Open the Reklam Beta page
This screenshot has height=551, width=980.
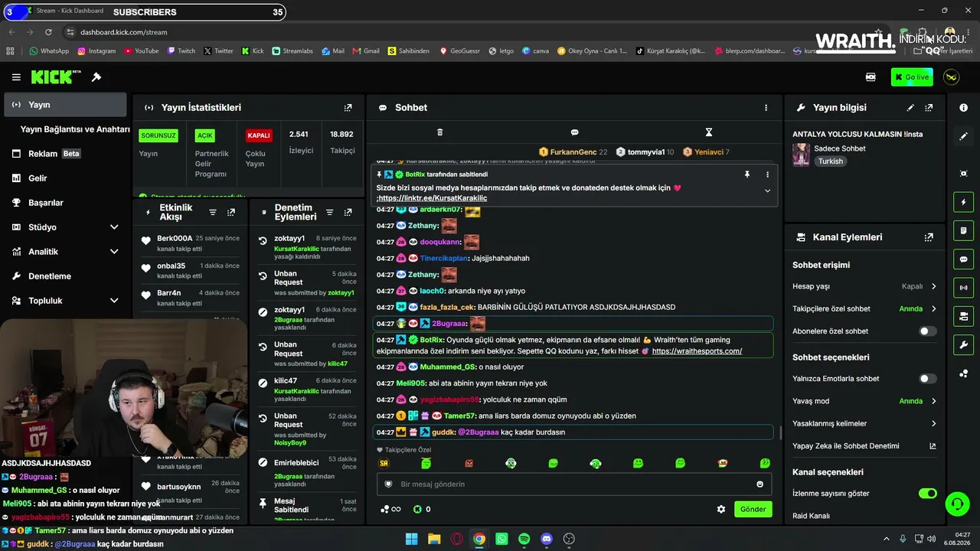click(x=64, y=154)
